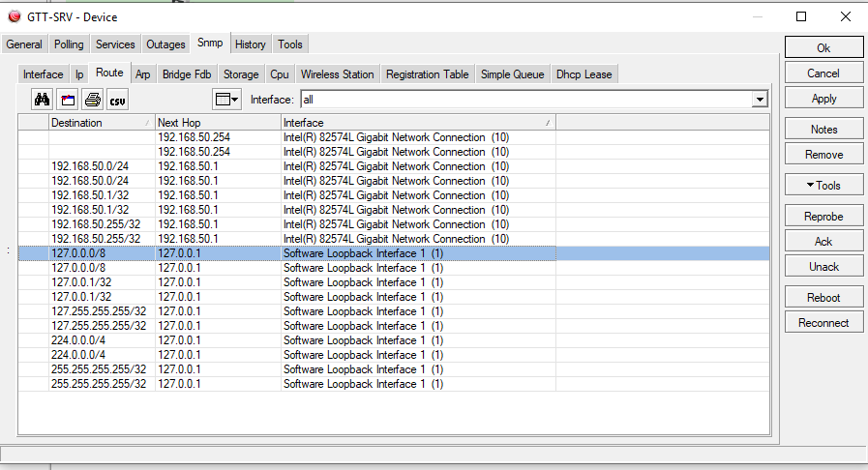Image resolution: width=868 pixels, height=470 pixels.
Task: Click the Ok button
Action: pos(823,47)
